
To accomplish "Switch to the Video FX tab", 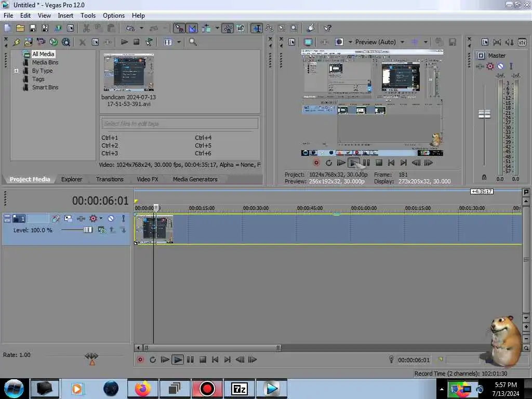I will pyautogui.click(x=147, y=179).
